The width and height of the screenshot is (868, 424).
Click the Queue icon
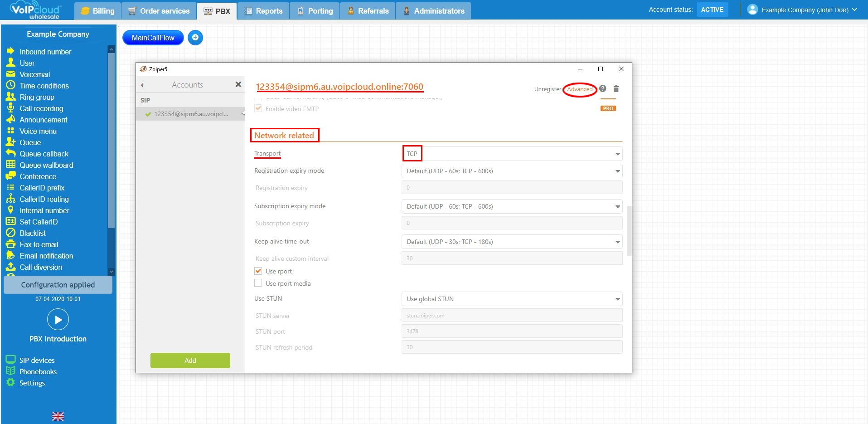coord(10,142)
